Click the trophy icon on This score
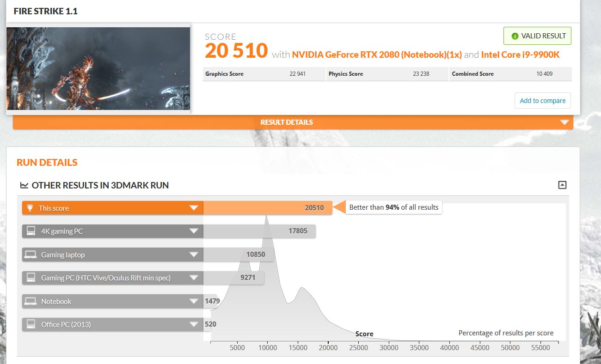This screenshot has width=601, height=364. click(x=30, y=208)
